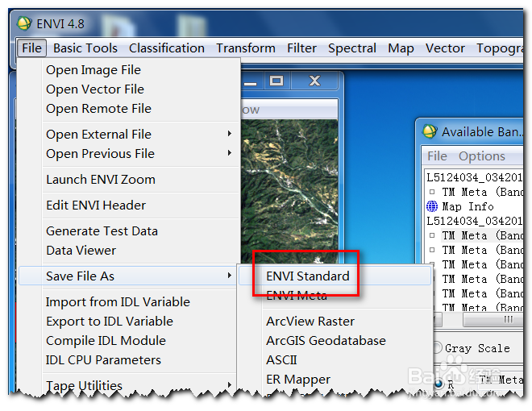Select ENVI Standard save format

point(335,276)
